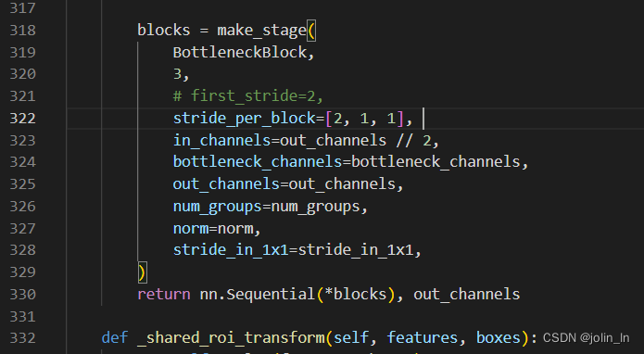Viewport: 644px width, 354px height.
Task: Click line number 328 in gutter
Action: pyautogui.click(x=22, y=249)
